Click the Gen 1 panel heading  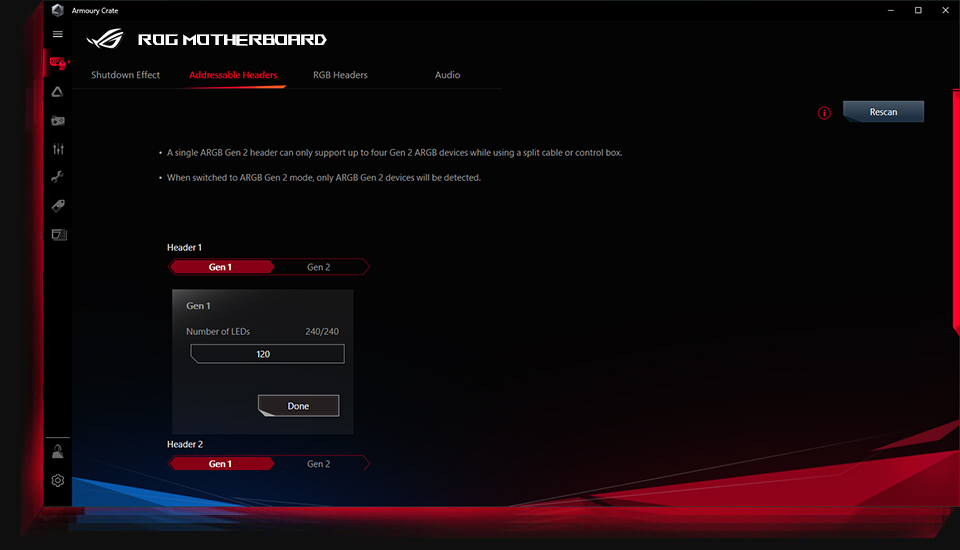tap(198, 306)
